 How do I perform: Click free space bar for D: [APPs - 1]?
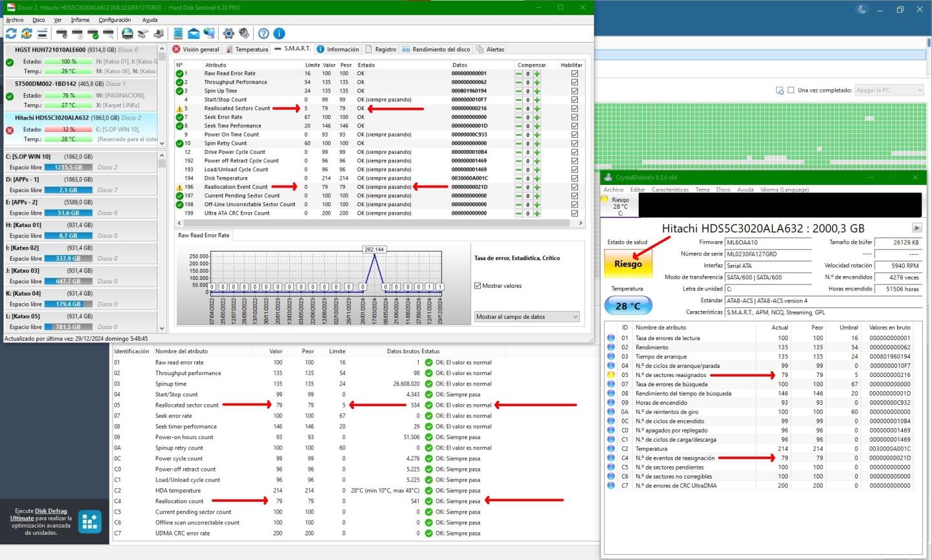coord(68,190)
